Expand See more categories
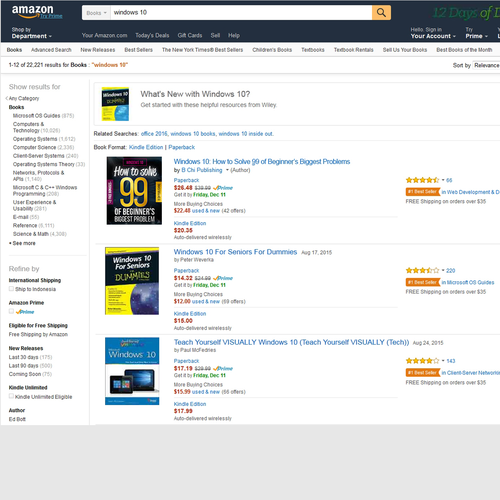The image size is (500, 500). pyautogui.click(x=22, y=243)
